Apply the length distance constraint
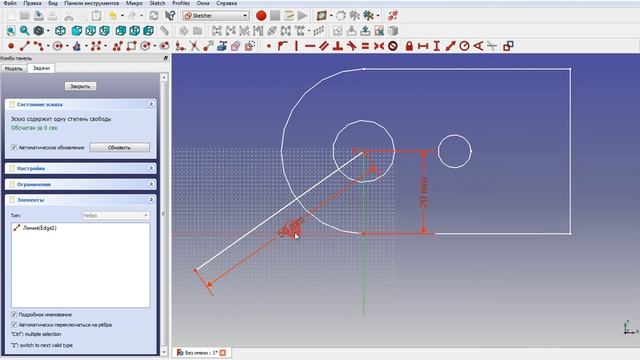 click(450, 46)
